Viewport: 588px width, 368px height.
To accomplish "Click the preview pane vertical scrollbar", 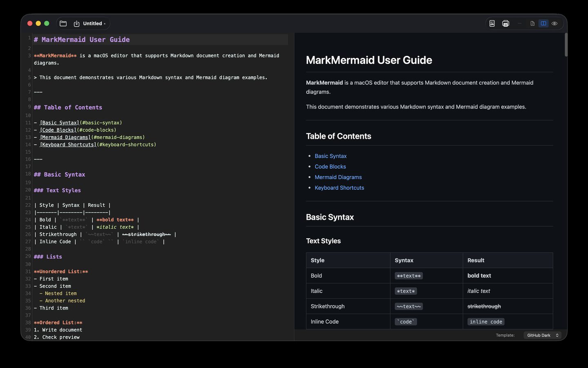I will (566, 45).
